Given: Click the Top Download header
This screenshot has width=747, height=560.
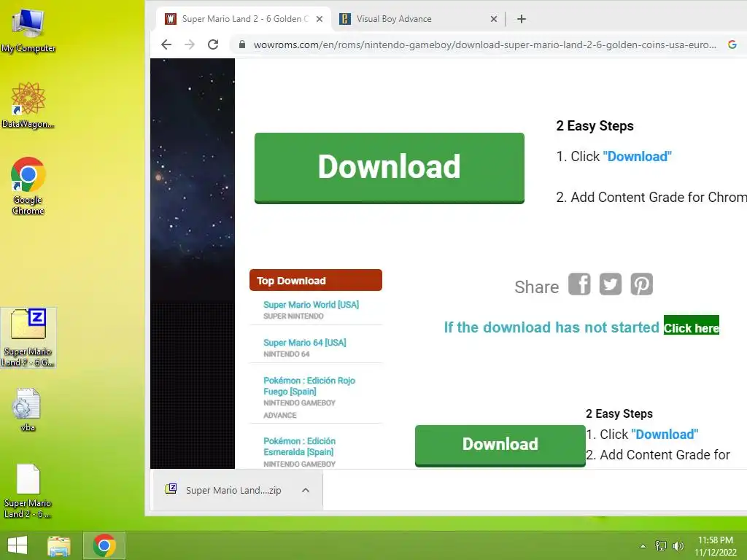Looking at the screenshot, I should point(316,280).
